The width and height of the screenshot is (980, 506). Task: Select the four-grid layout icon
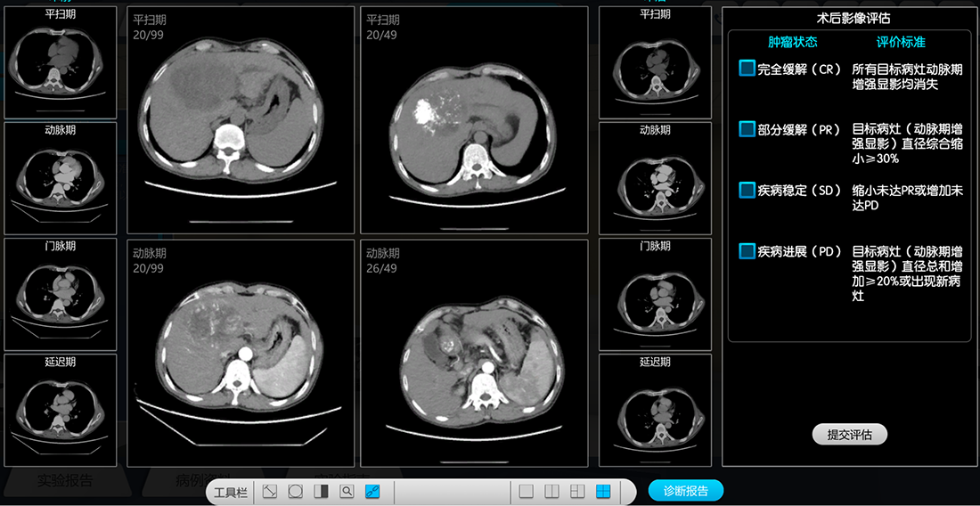coord(603,492)
